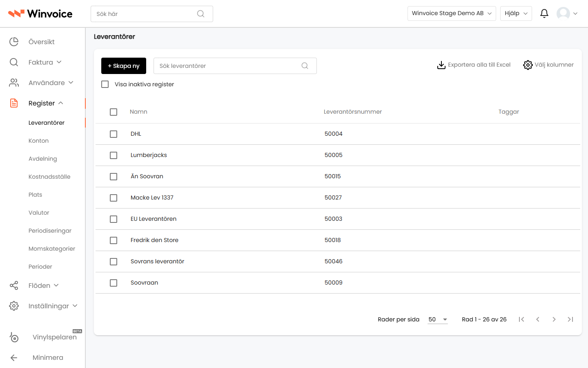588x368 pixels.
Task: Check the Sovrans leverantör row checkbox
Action: pyautogui.click(x=114, y=262)
